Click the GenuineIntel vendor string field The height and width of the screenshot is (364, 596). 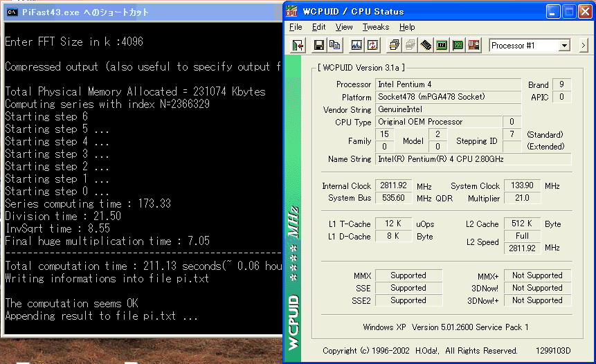448,109
